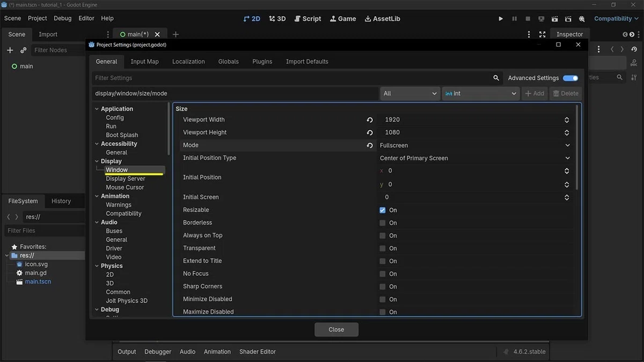Image resolution: width=644 pixels, height=362 pixels.
Task: Add a new node with plus icon
Action: coord(10,50)
